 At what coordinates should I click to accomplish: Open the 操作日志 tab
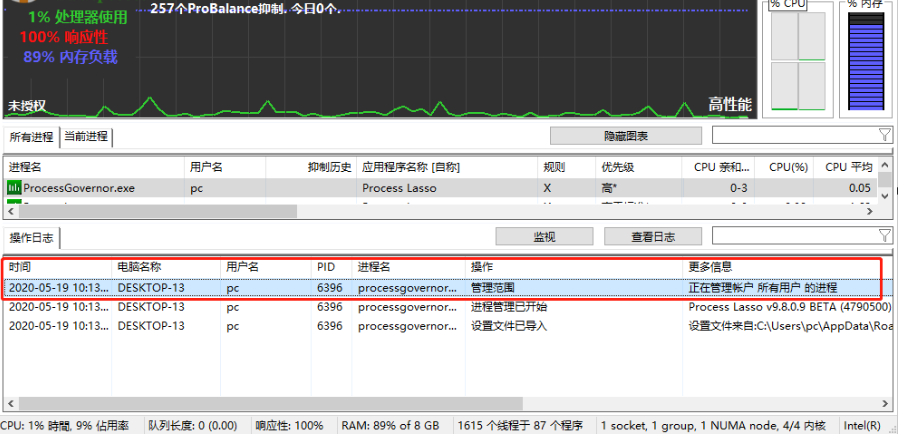pos(31,238)
